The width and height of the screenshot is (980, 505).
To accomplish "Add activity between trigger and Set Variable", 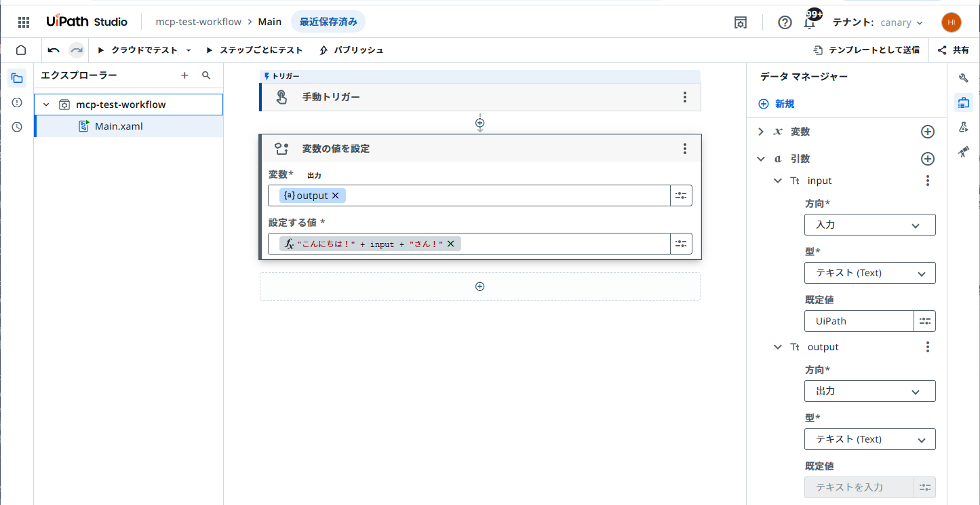I will pos(480,123).
